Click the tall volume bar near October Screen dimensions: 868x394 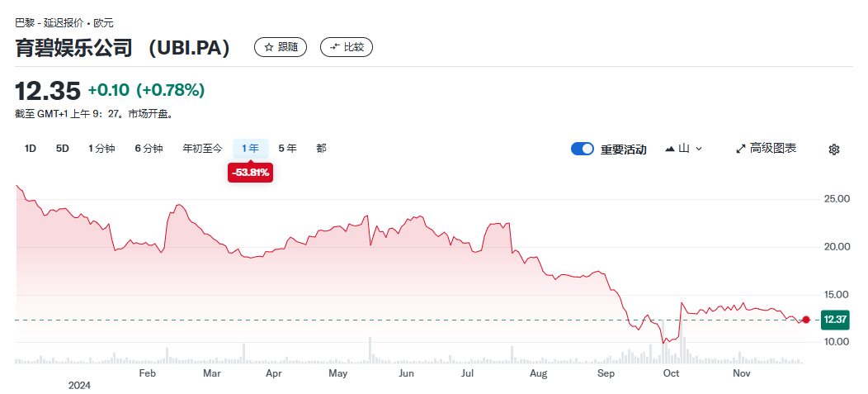pyautogui.click(x=682, y=347)
